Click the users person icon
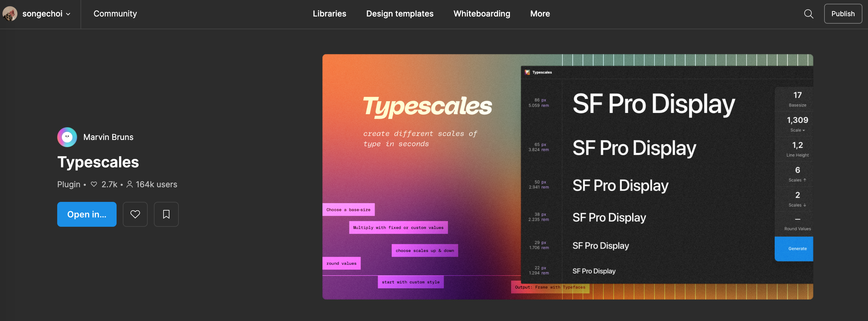The image size is (868, 321). 129,184
